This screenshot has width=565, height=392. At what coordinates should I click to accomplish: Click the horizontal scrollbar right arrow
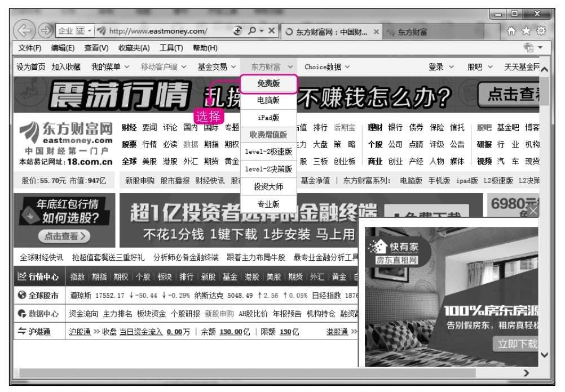(x=527, y=373)
